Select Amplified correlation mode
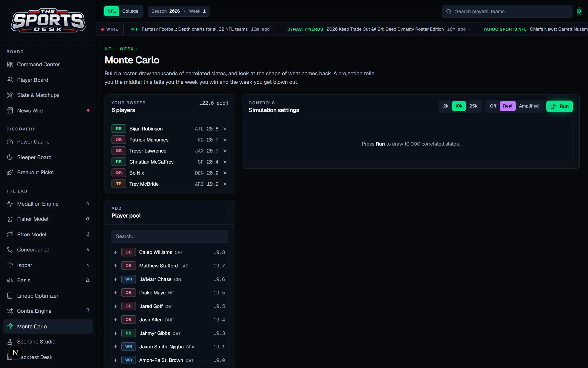 [x=529, y=106]
